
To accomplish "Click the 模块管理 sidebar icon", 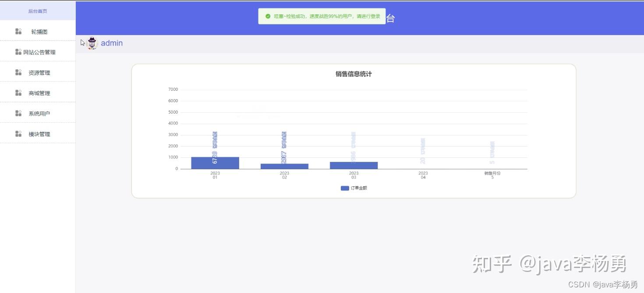I will click(18, 133).
